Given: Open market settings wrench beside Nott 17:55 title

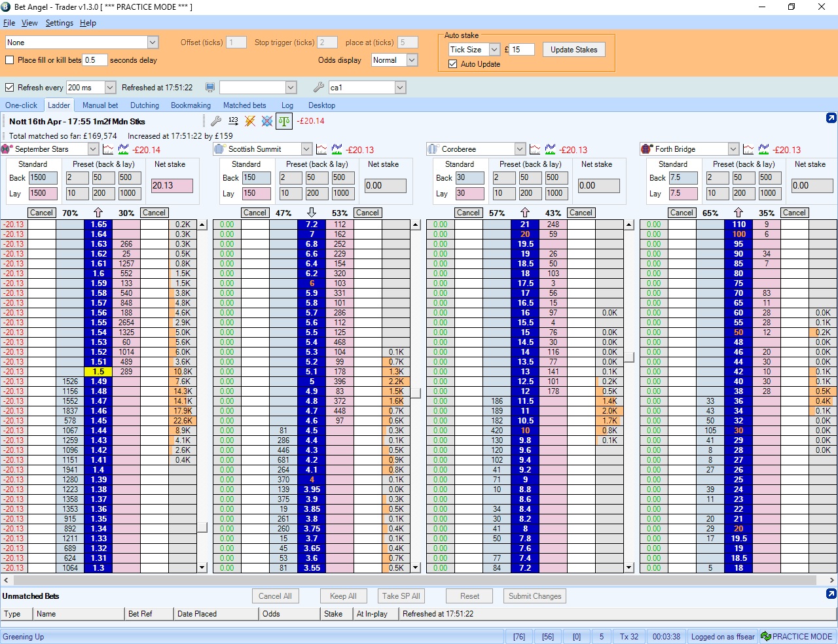Looking at the screenshot, I should coord(216,121).
